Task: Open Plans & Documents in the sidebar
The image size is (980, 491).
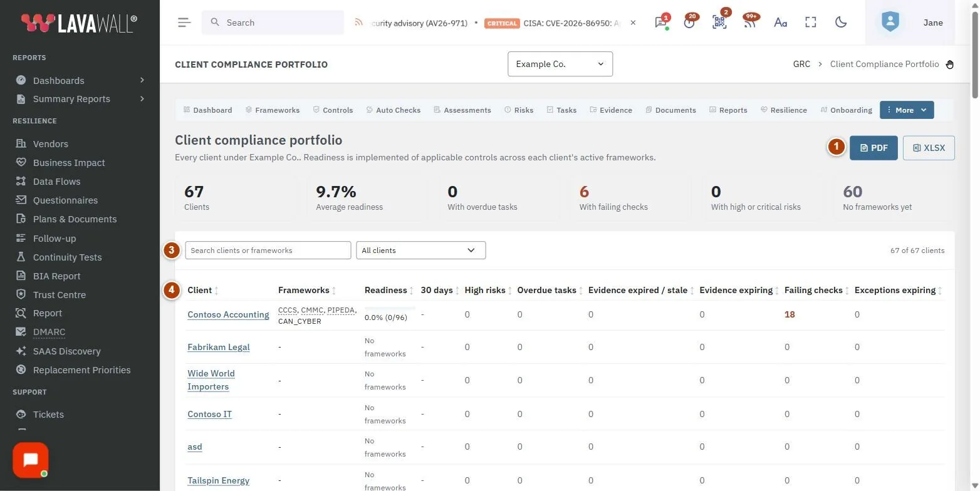Action: coord(75,219)
